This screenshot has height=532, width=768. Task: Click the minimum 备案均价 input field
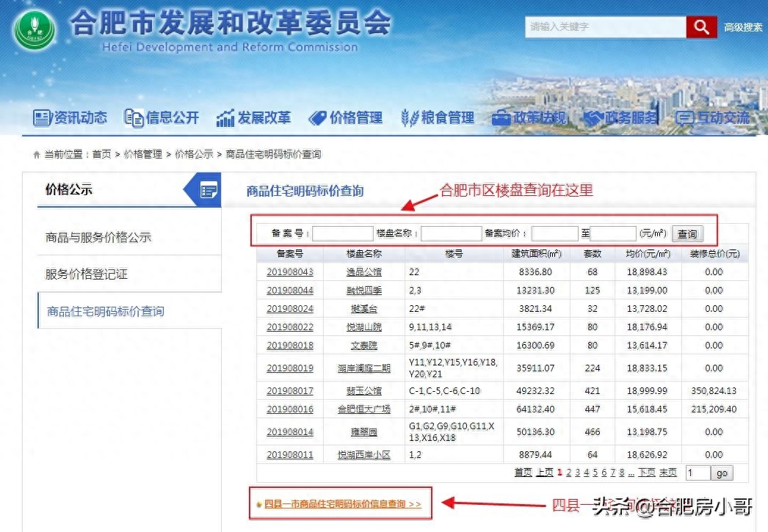point(555,233)
